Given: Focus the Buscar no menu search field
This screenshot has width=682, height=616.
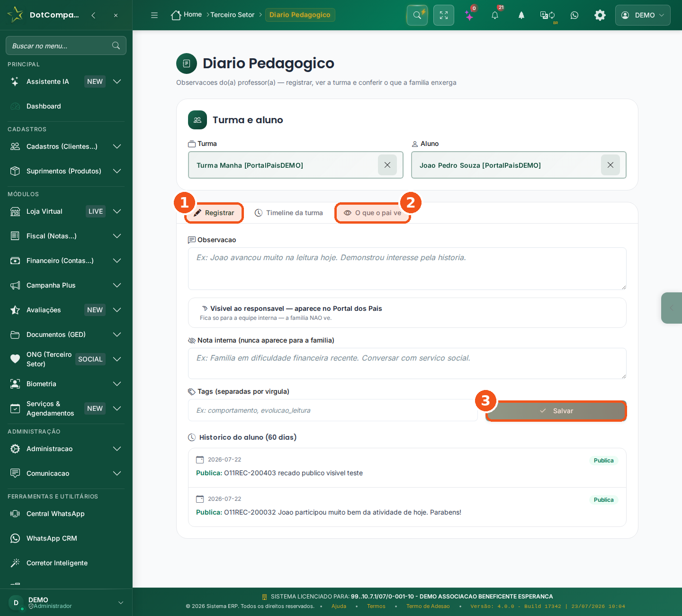Looking at the screenshot, I should point(66,45).
